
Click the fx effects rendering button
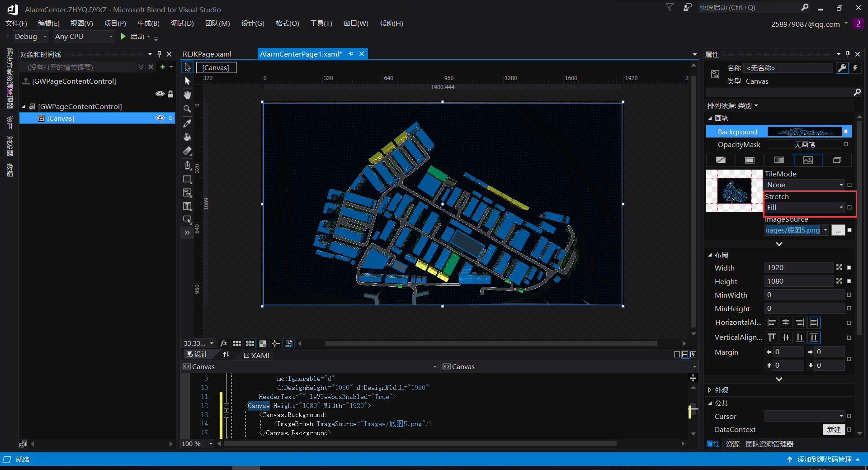tap(223, 343)
